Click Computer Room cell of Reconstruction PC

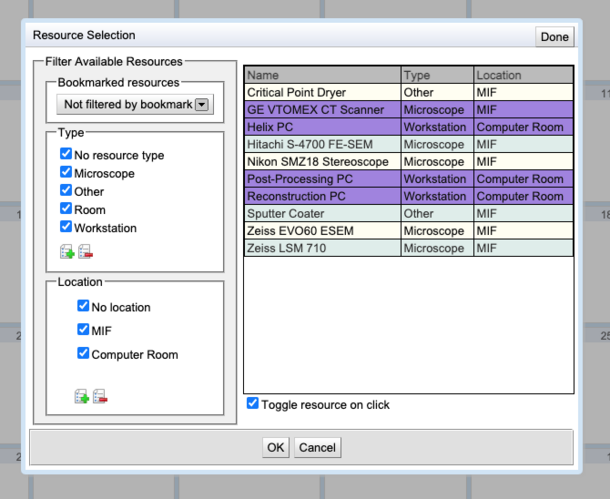point(524,196)
